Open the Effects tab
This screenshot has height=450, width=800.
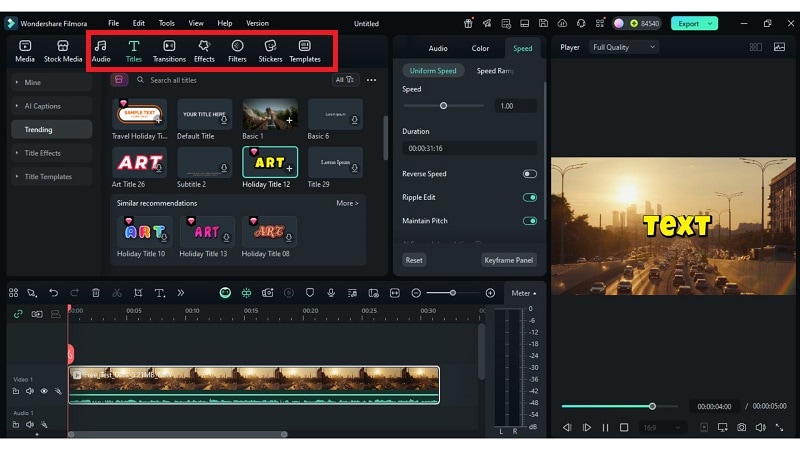pyautogui.click(x=204, y=51)
